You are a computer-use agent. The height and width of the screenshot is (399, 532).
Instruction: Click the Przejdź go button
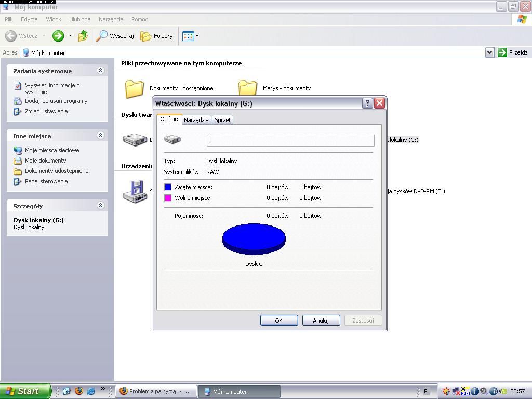pyautogui.click(x=513, y=52)
